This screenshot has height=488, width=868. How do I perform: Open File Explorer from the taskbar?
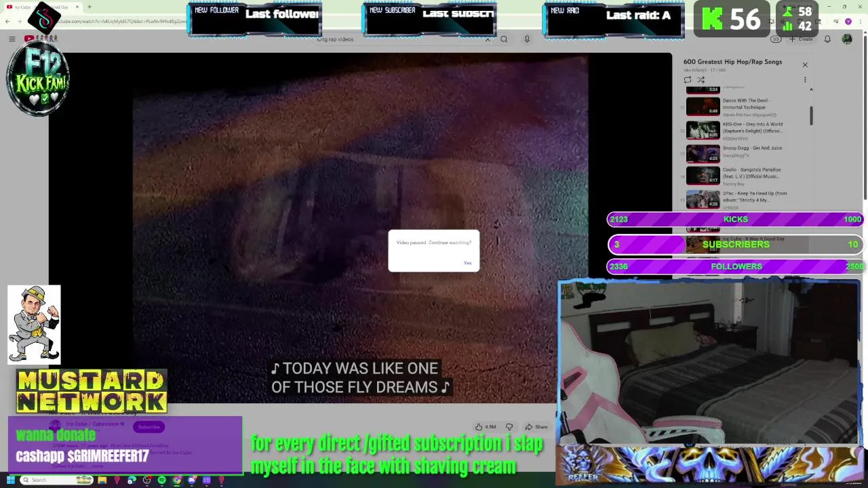click(x=102, y=480)
